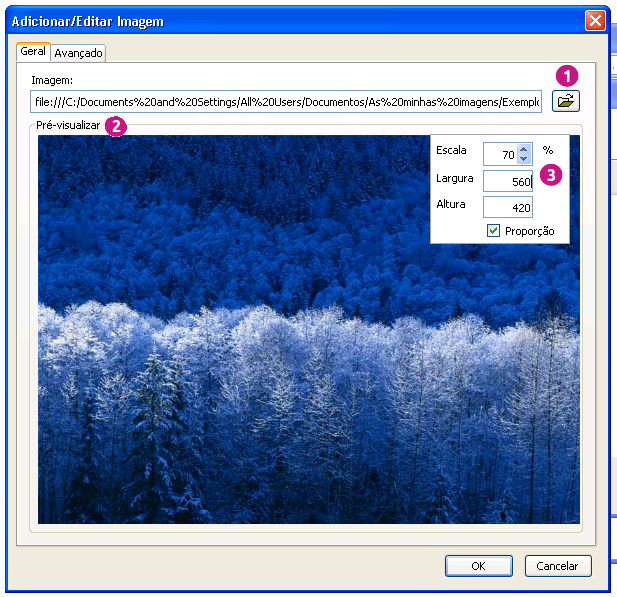Click the Largura text label
This screenshot has height=597, width=617.
point(455,178)
